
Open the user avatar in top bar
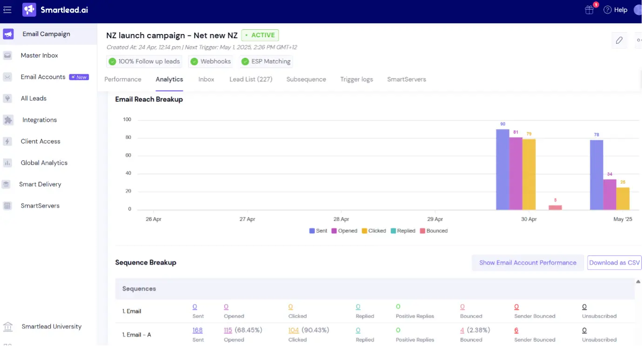pyautogui.click(x=638, y=10)
